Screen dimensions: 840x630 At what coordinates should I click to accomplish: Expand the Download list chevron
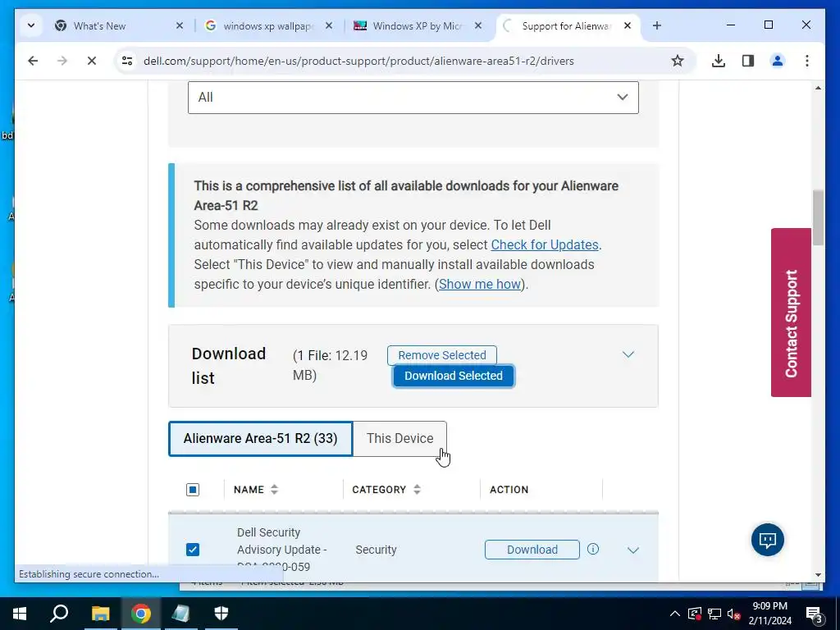point(628,354)
